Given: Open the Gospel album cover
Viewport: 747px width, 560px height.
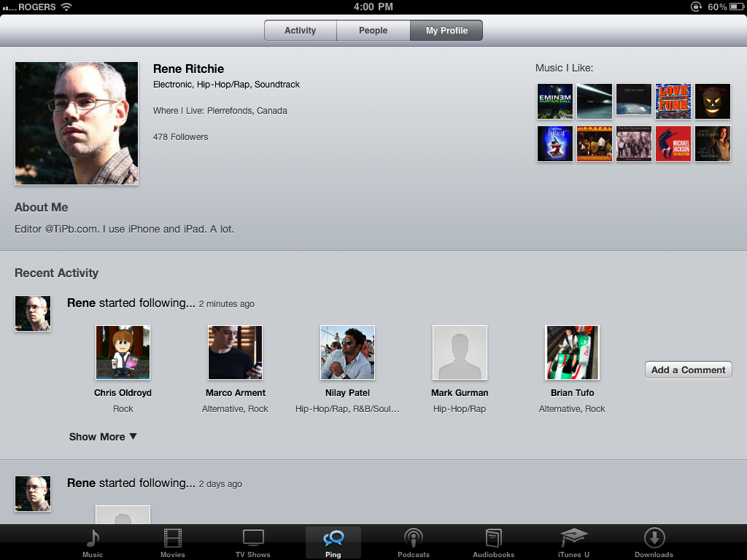Looking at the screenshot, I should click(x=595, y=144).
